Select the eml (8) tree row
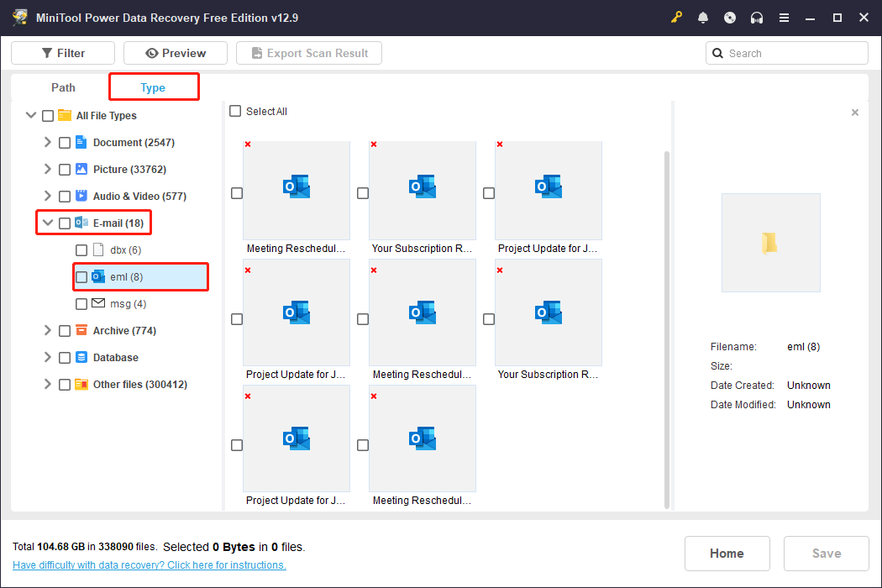 (x=140, y=277)
